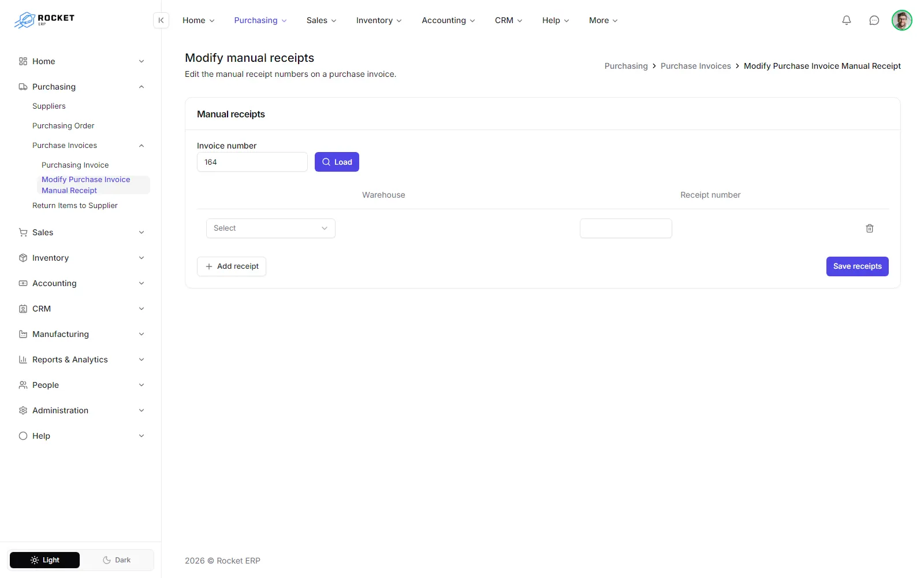Screen dimensions: 924x578
Task: Collapse the sidebar with the arrow button
Action: [x=161, y=20]
